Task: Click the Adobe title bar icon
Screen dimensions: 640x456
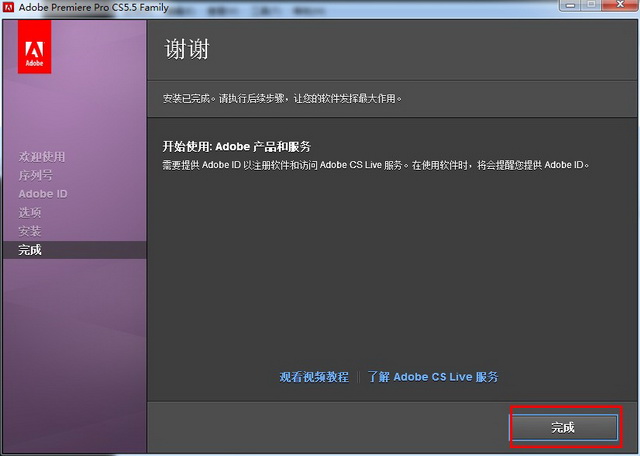Action: coord(8,7)
